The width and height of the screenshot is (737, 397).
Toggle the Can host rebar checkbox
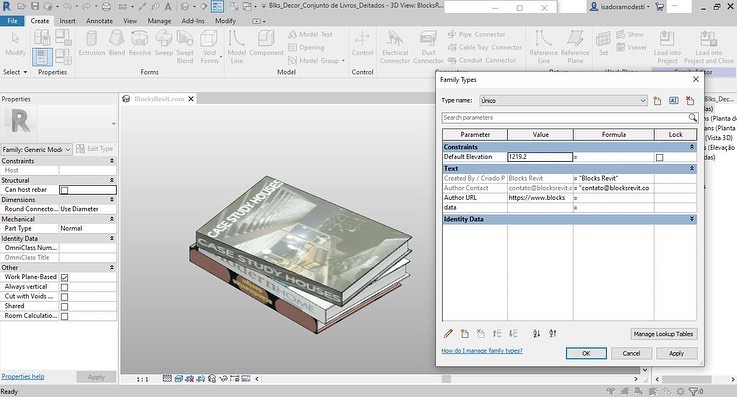(64, 190)
